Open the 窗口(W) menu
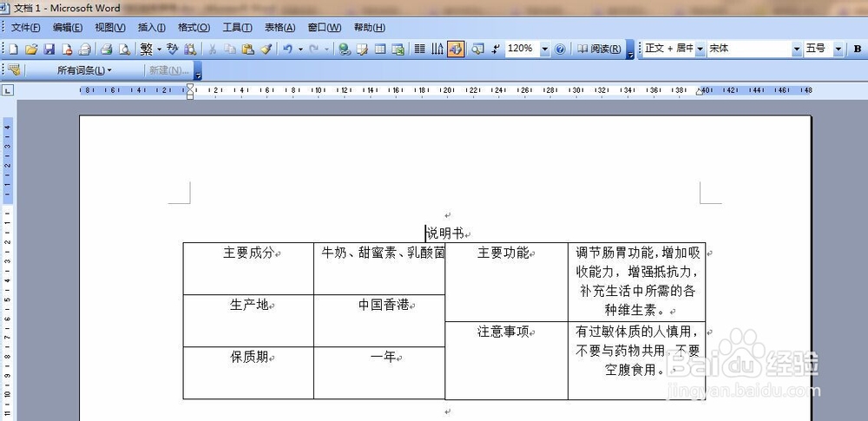This screenshot has height=421, width=868. pyautogui.click(x=325, y=28)
